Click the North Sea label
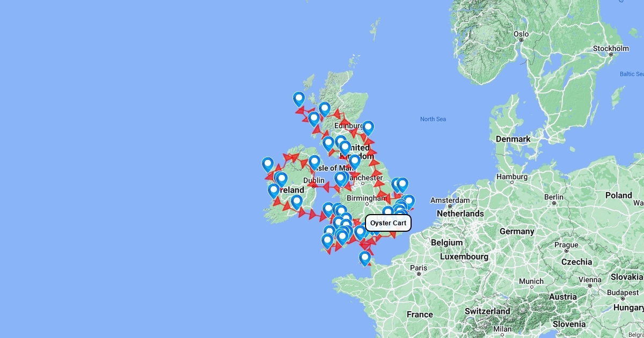The height and width of the screenshot is (338, 644). [x=433, y=119]
